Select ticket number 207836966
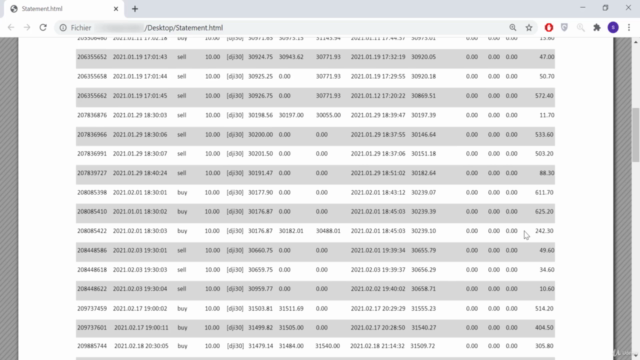Image resolution: width=640 pixels, height=360 pixels. 92,134
